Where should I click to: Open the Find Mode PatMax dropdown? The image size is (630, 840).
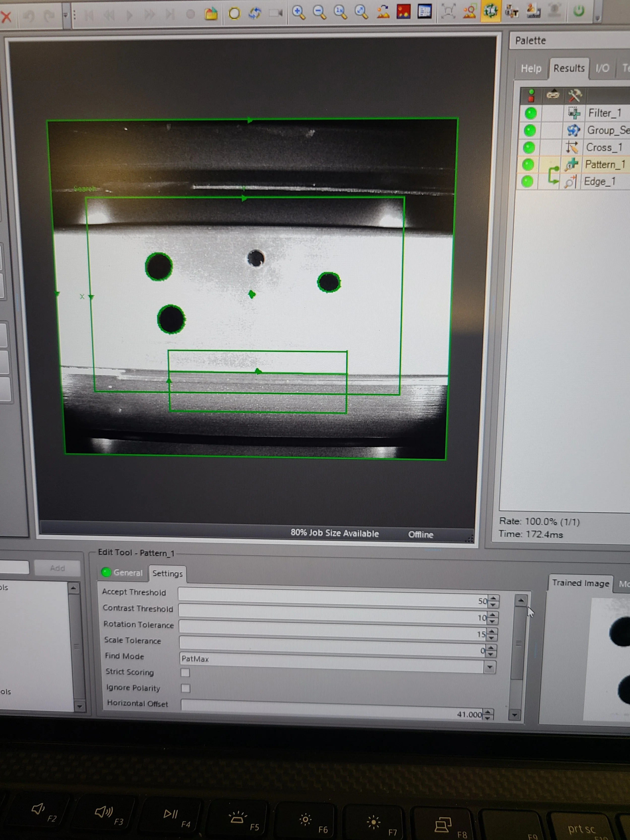click(489, 667)
